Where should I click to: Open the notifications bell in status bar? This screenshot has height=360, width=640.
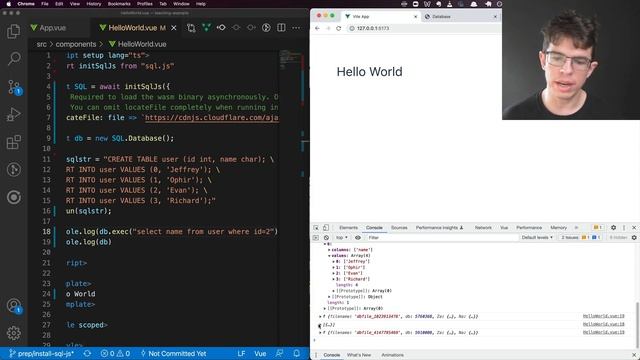pos(297,353)
